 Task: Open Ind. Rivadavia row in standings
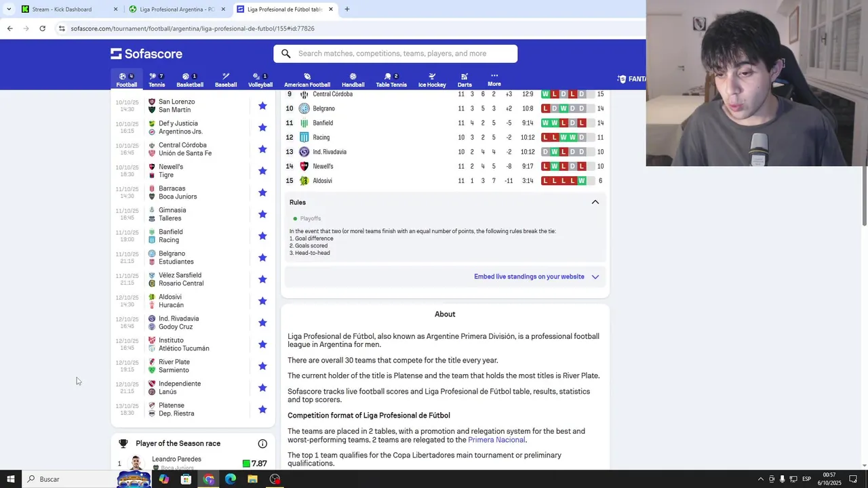[445, 152]
